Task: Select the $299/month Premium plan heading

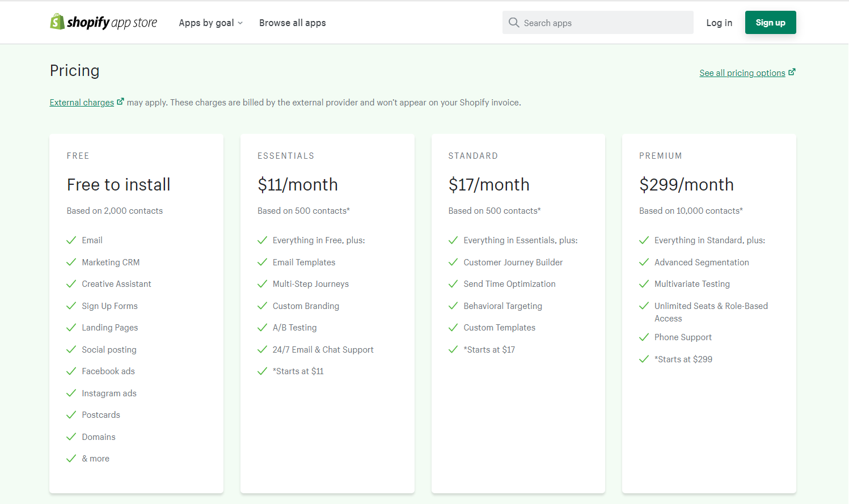Action: pos(686,184)
